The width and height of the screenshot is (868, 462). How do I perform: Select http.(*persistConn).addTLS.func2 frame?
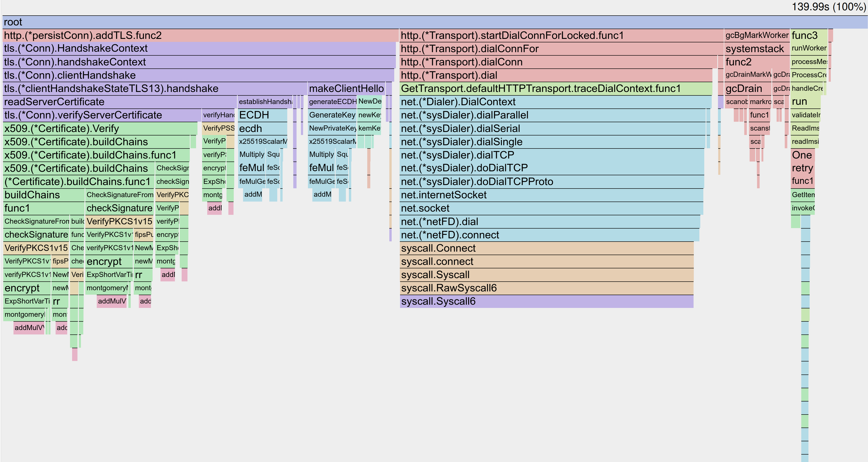click(x=201, y=35)
